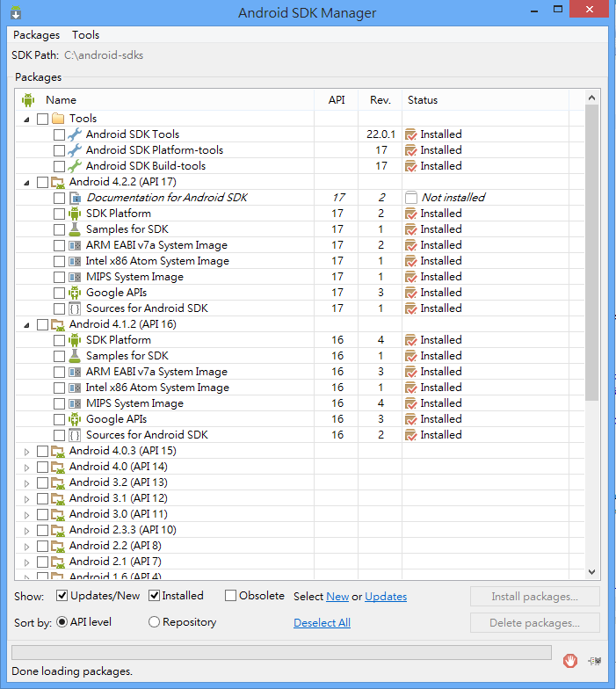The image size is (616, 689).
Task: Click the Android SDK Manager title bar app icon
Action: (x=16, y=12)
